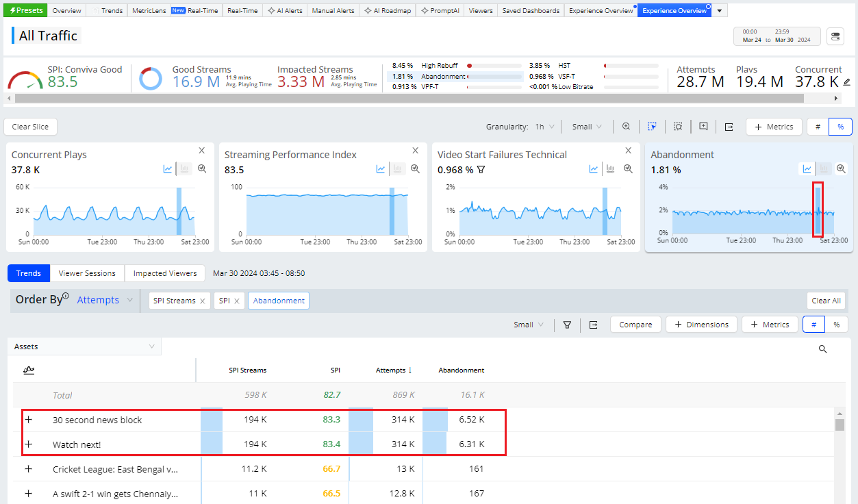Click the Compare button
The width and height of the screenshot is (858, 504).
pos(635,325)
